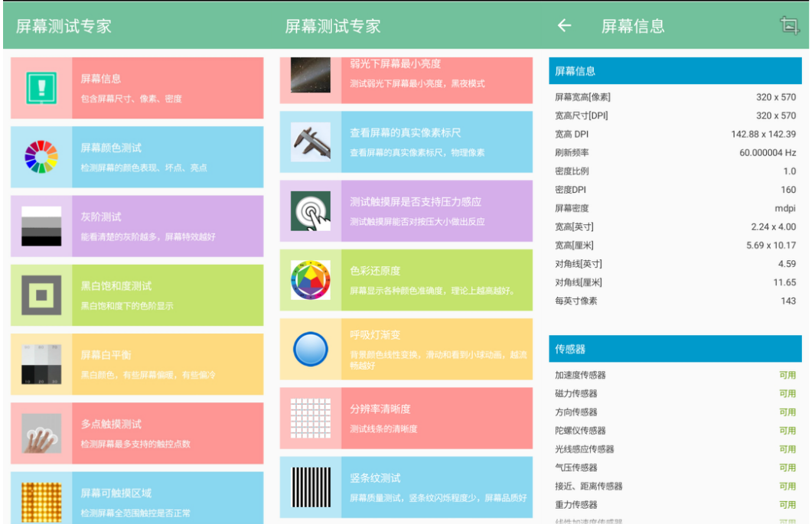
Task: Open 查看屏幕的真实像素标尺 entry
Action: 406,142
